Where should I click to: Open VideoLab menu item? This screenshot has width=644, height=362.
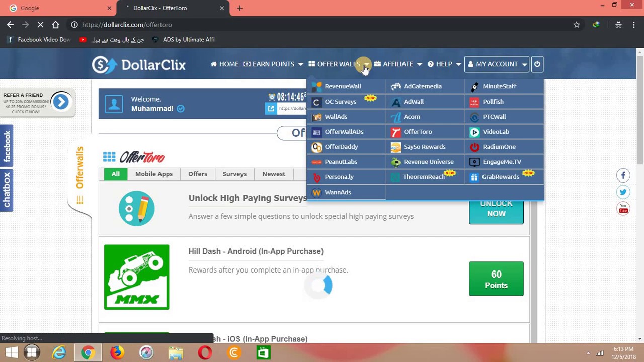[504, 132]
